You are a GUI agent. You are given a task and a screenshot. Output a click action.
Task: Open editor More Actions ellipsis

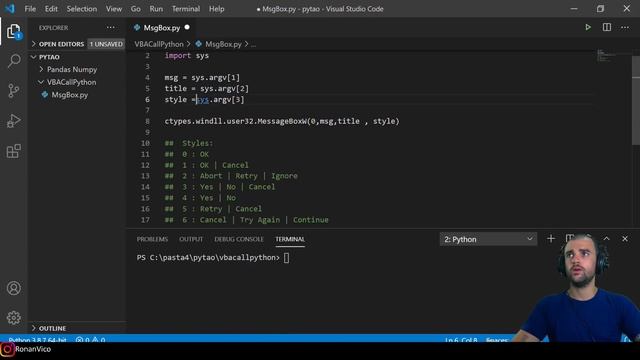[x=625, y=27]
